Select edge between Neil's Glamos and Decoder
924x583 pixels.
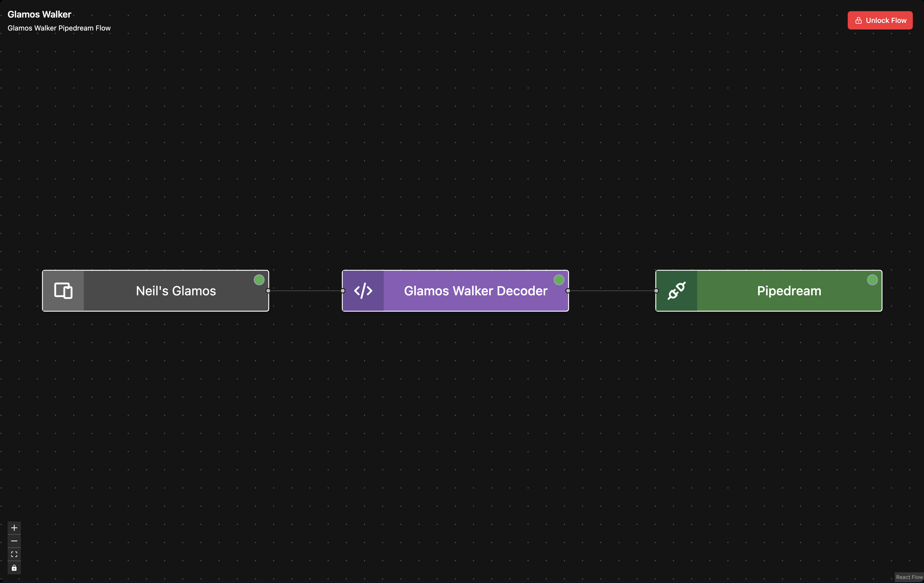coord(305,290)
